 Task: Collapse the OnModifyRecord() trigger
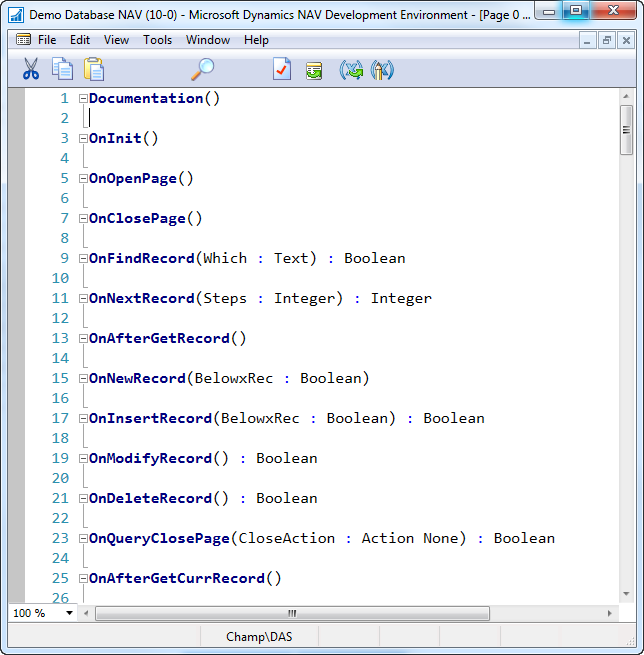coord(84,459)
